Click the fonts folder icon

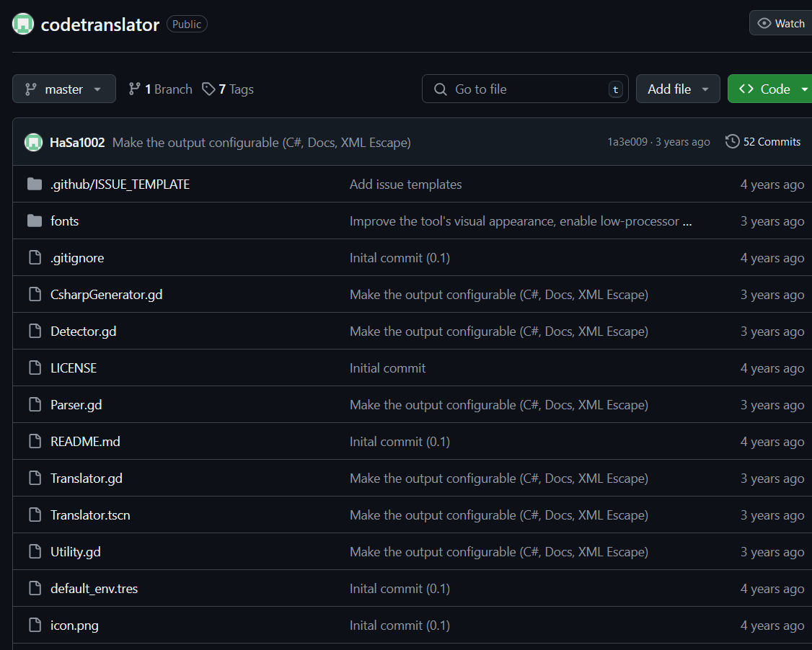[35, 221]
